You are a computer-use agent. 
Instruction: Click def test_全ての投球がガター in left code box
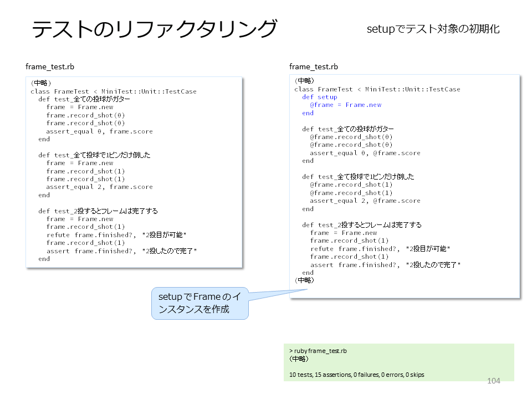(x=84, y=99)
